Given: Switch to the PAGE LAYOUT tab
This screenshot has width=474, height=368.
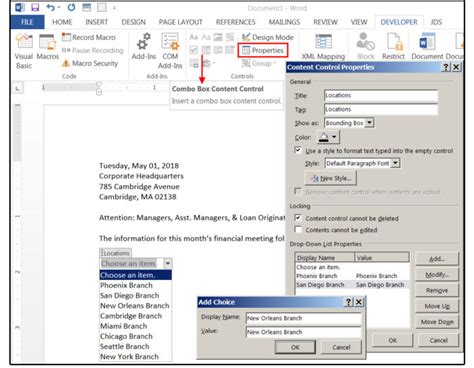Looking at the screenshot, I should pyautogui.click(x=181, y=22).
